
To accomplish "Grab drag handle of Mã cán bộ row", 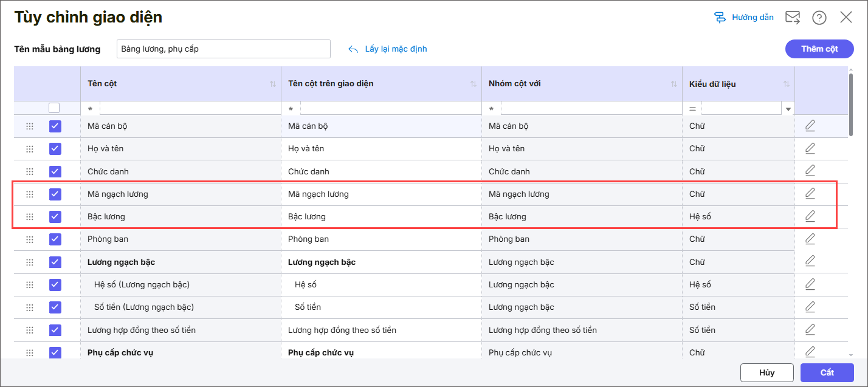I will (x=30, y=126).
